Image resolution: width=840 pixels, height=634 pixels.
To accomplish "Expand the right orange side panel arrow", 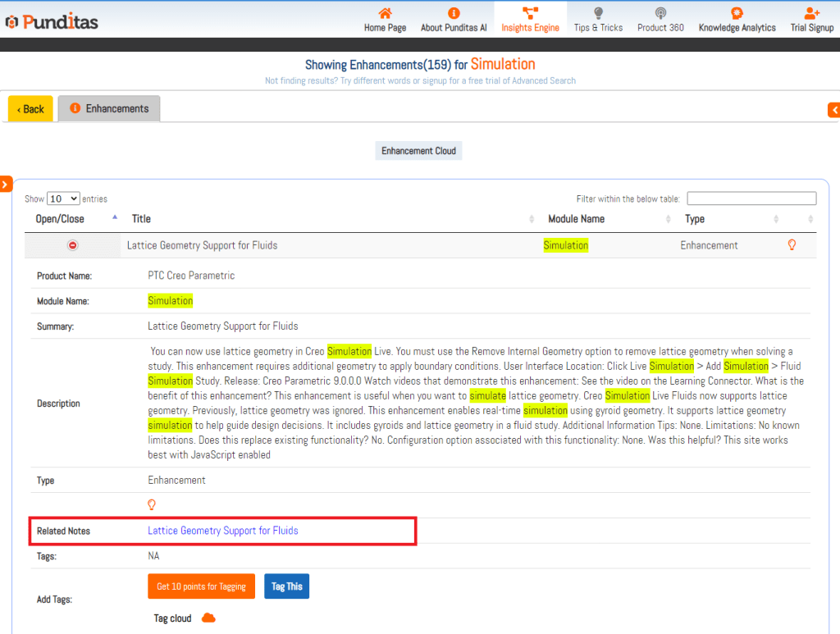I will pos(834,110).
